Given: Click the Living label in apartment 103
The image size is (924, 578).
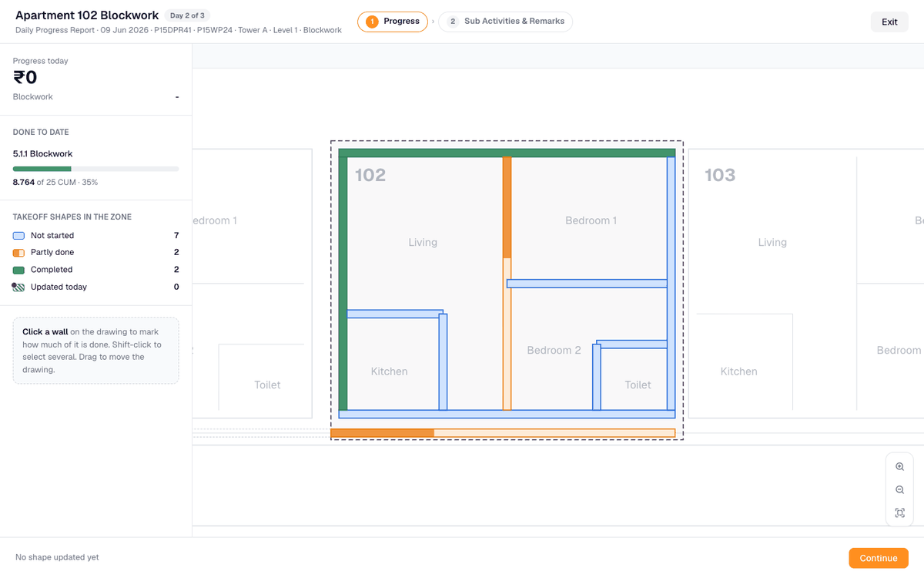Looking at the screenshot, I should coord(772,242).
